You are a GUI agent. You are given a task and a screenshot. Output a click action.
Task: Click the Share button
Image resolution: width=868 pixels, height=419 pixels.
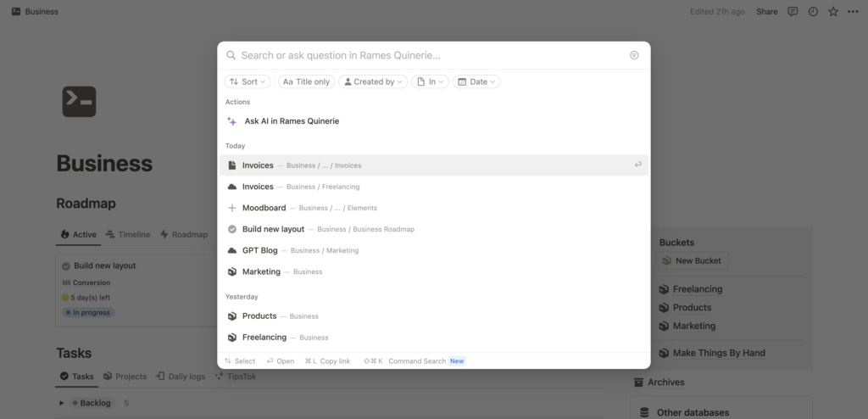point(766,12)
